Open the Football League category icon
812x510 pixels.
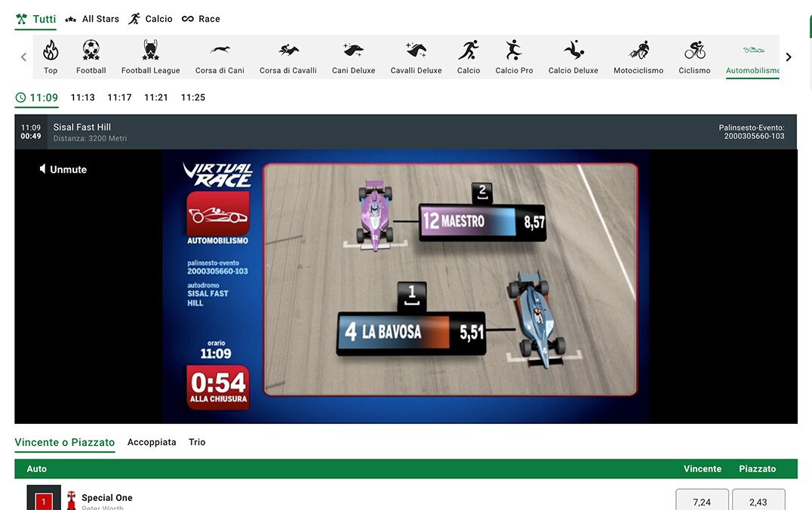tap(151, 51)
